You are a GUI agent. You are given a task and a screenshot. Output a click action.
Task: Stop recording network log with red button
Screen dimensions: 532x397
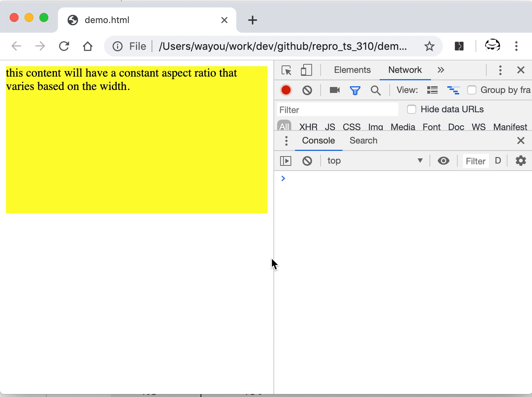286,90
